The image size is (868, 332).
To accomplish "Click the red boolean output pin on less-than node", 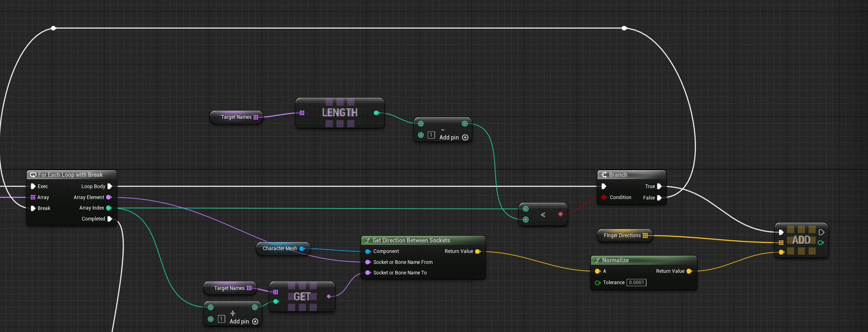I will (x=561, y=214).
